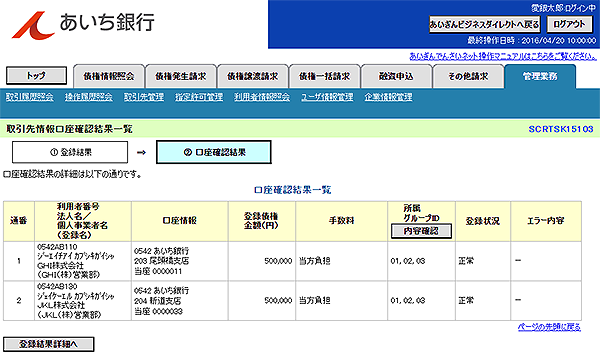Click group ID 01, 02, 03 in row 1
This screenshot has height=364, width=600.
pyautogui.click(x=408, y=261)
